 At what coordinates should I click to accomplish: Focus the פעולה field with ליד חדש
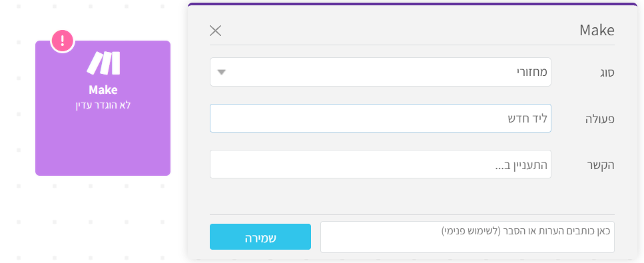click(380, 119)
